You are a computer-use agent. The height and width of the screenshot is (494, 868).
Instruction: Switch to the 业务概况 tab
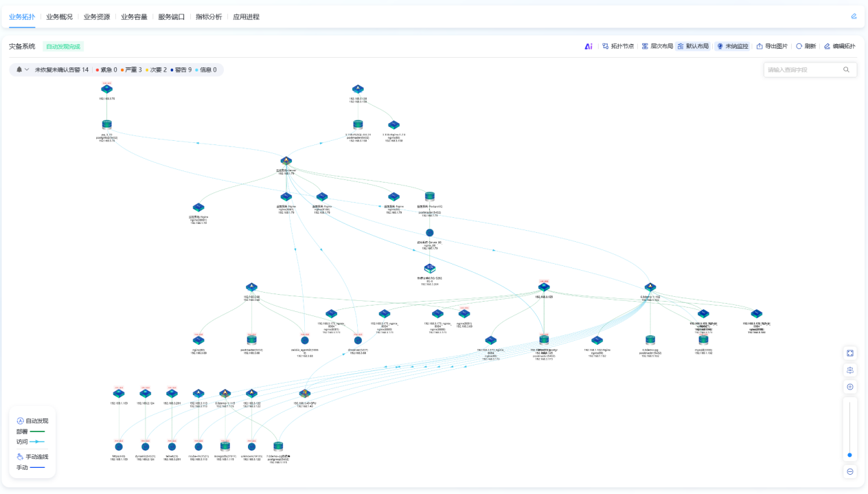click(58, 16)
